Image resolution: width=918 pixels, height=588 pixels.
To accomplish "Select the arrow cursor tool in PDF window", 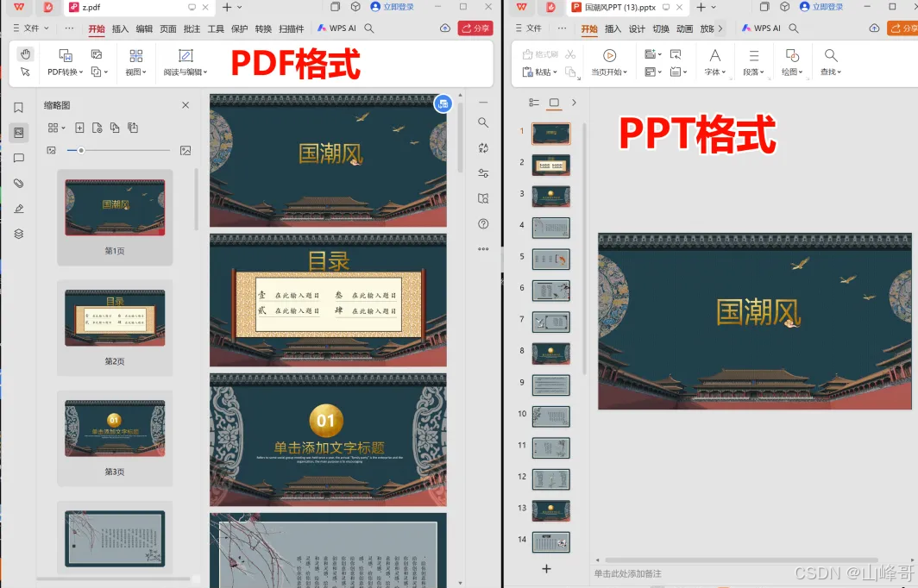I will (24, 72).
